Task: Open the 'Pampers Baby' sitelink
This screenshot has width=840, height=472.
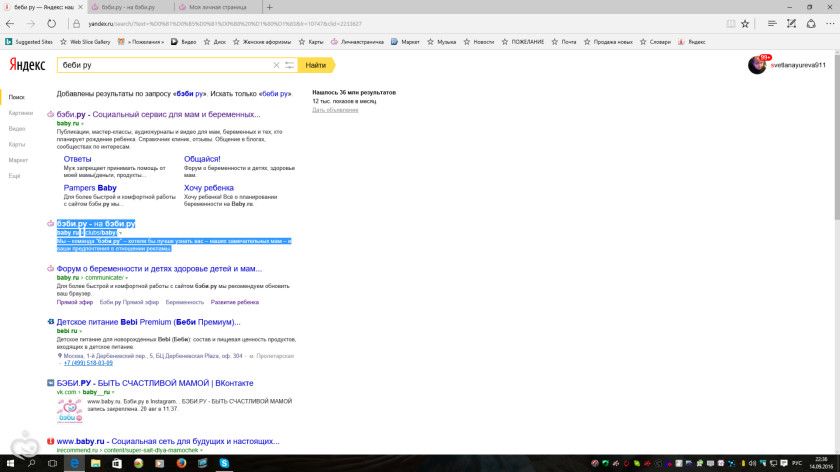Action: (x=90, y=188)
